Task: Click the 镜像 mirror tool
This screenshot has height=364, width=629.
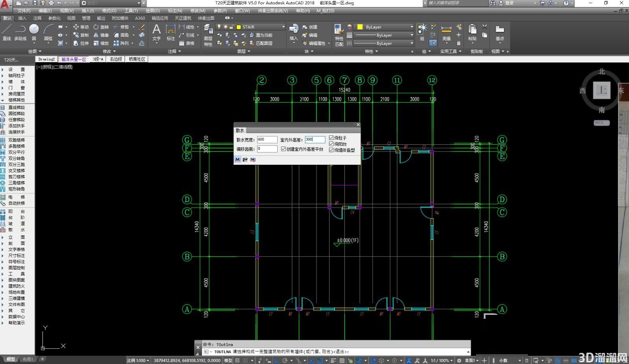Action: point(101,35)
